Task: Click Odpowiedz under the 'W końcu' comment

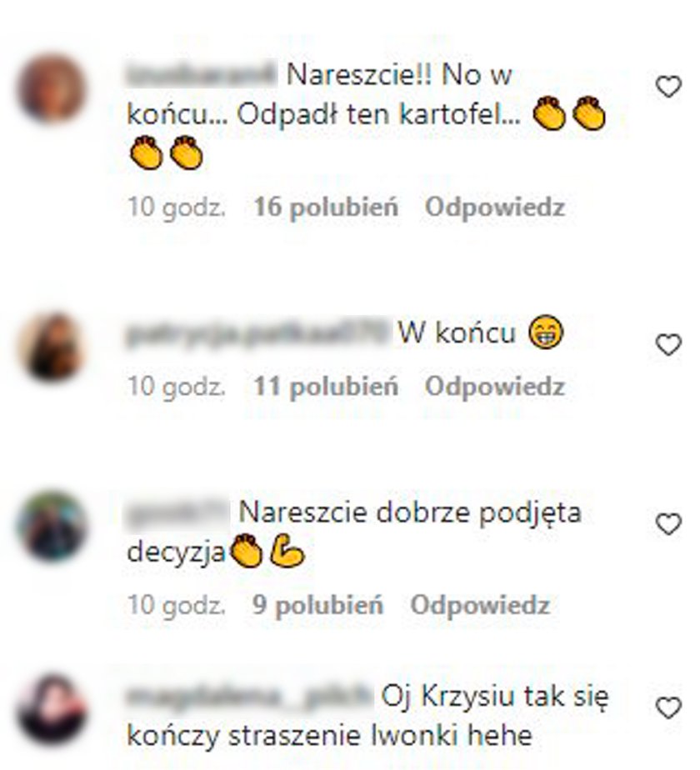Action: click(x=495, y=386)
